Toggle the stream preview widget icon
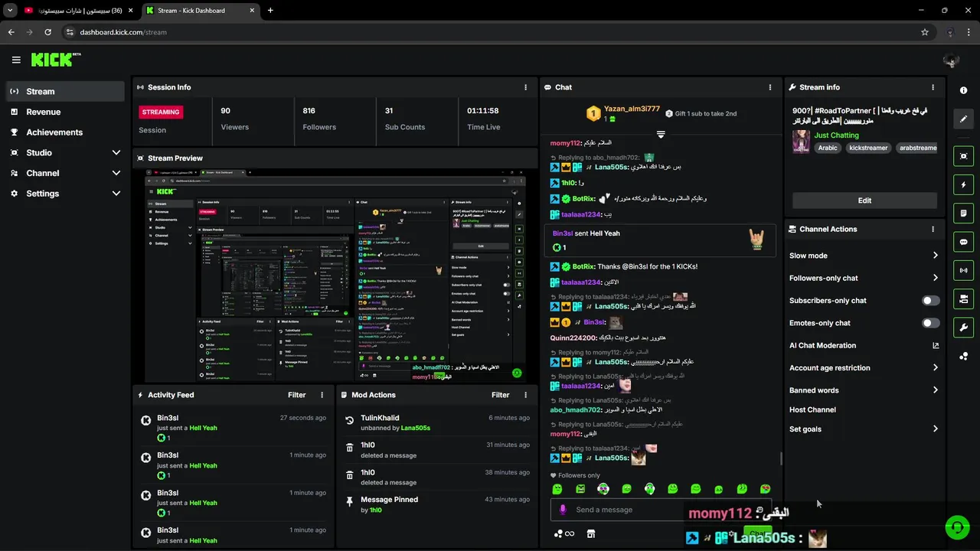This screenshot has width=980, height=551. pyautogui.click(x=963, y=156)
